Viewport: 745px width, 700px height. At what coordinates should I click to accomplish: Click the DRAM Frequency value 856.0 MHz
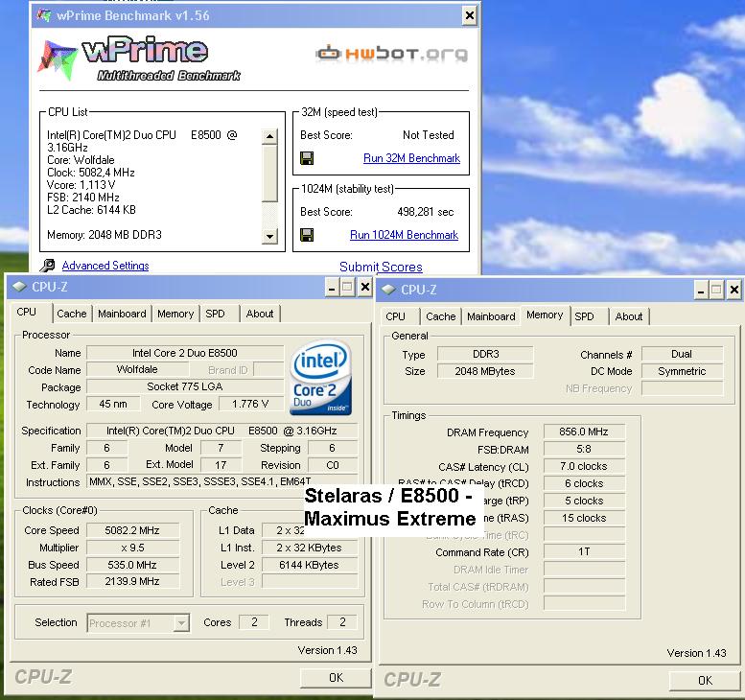click(x=584, y=432)
